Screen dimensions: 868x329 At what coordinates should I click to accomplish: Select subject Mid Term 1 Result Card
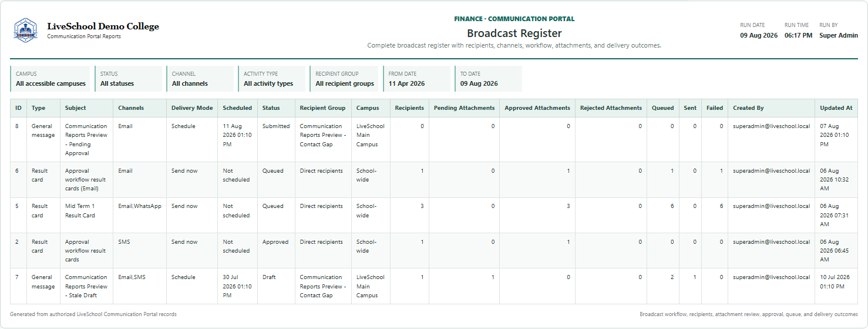coord(80,211)
